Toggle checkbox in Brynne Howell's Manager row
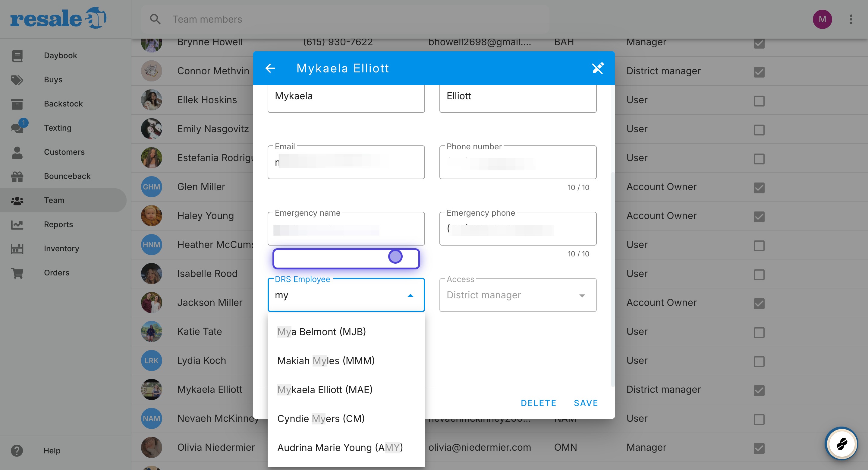 coord(759,43)
